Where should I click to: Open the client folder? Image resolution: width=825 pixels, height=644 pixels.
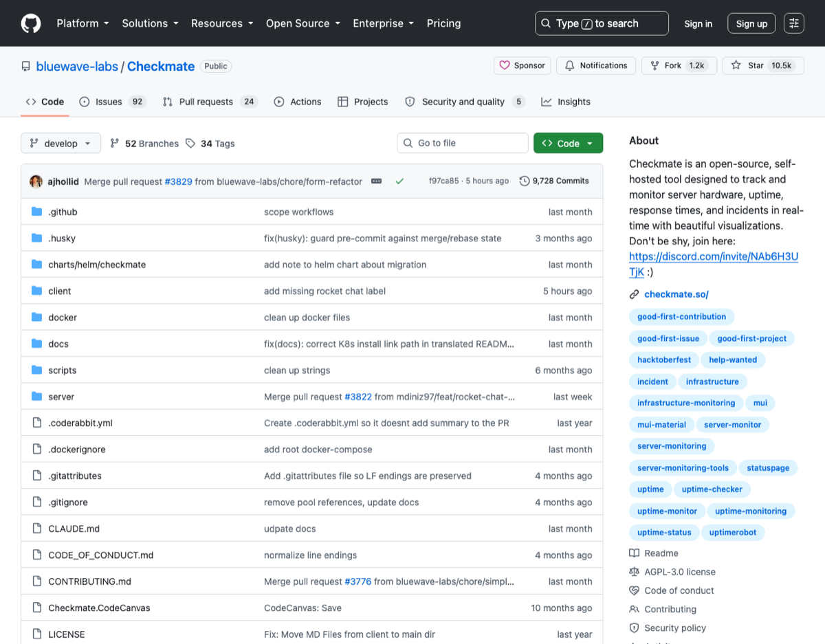click(60, 291)
